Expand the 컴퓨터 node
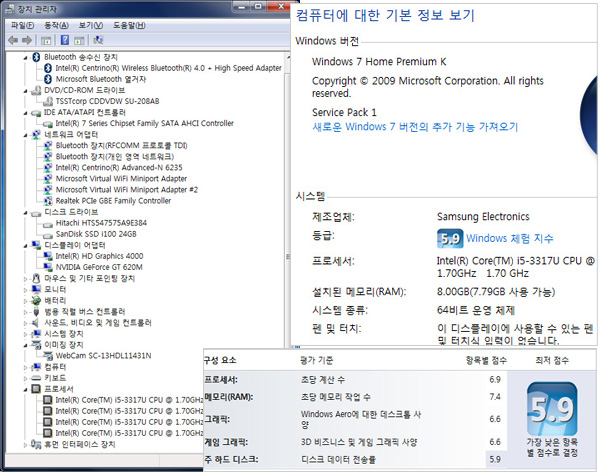The image size is (600, 475). 26,368
